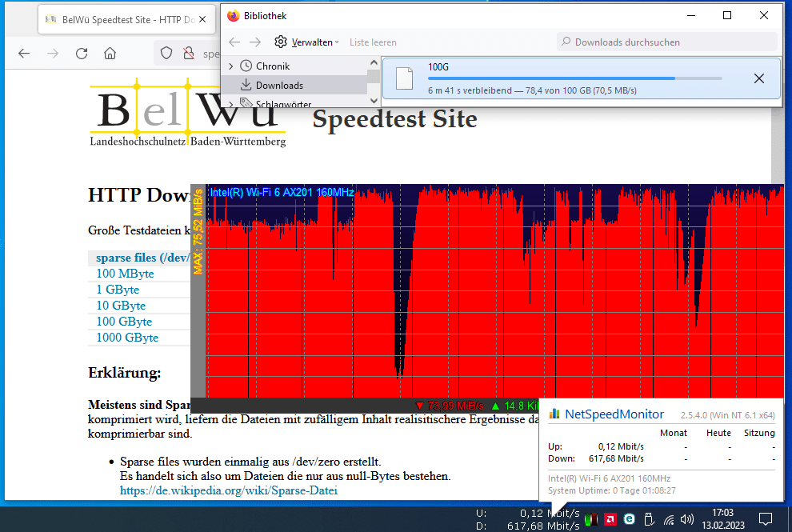The width and height of the screenshot is (792, 532).
Task: Go forward in the Firefox browser
Action: [x=53, y=53]
